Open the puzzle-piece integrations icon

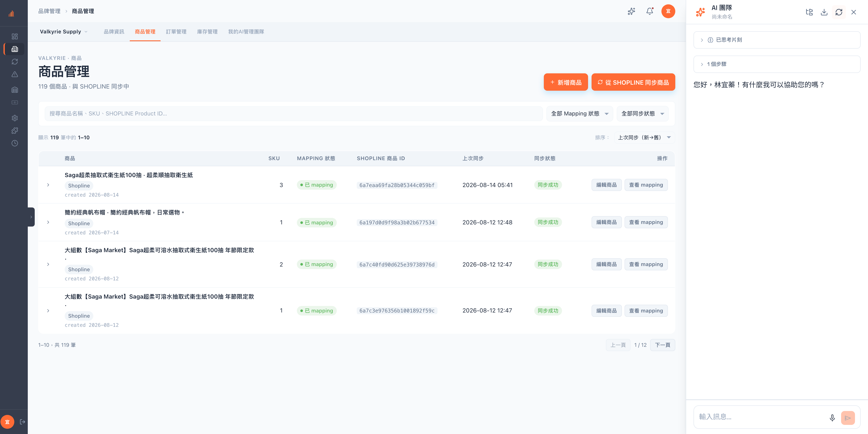pos(15,131)
